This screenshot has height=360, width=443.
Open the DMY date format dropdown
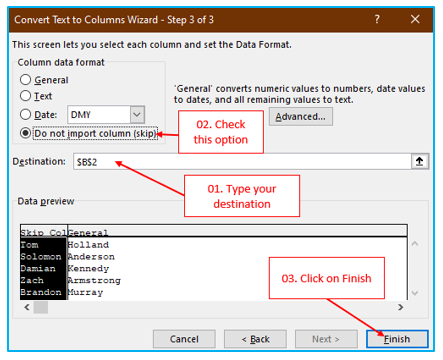click(x=137, y=115)
